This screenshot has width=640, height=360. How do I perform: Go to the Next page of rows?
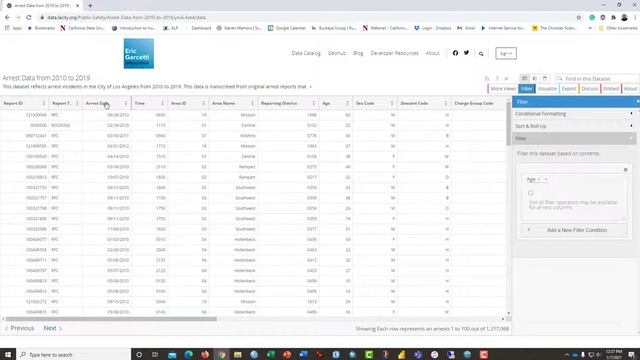52,328
